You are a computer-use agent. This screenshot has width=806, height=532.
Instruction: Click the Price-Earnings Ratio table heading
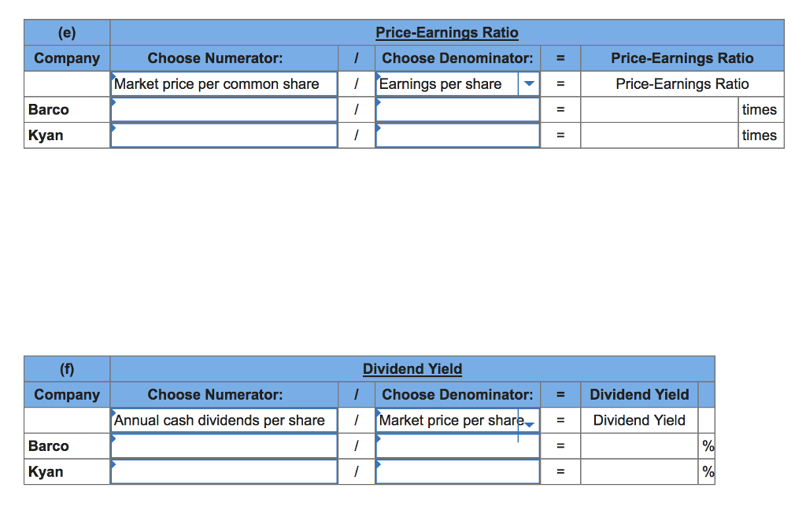coord(446,32)
